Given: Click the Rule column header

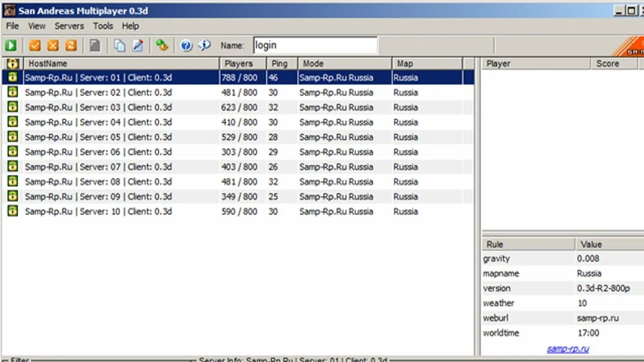Looking at the screenshot, I should coord(528,244).
